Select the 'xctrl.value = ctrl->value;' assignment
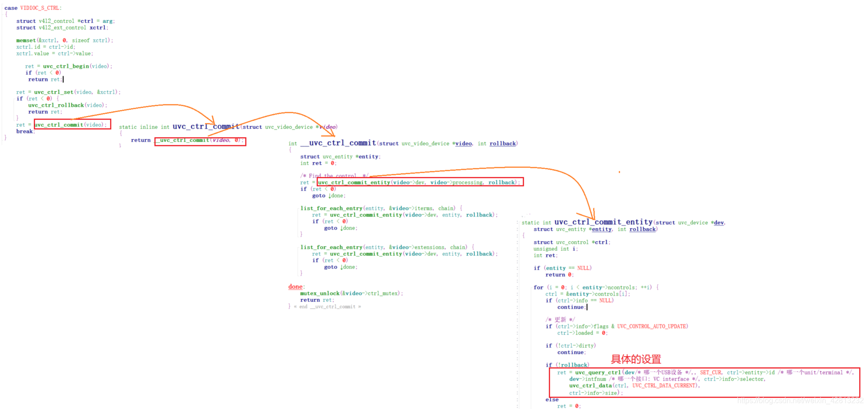The width and height of the screenshot is (868, 409). (55, 53)
